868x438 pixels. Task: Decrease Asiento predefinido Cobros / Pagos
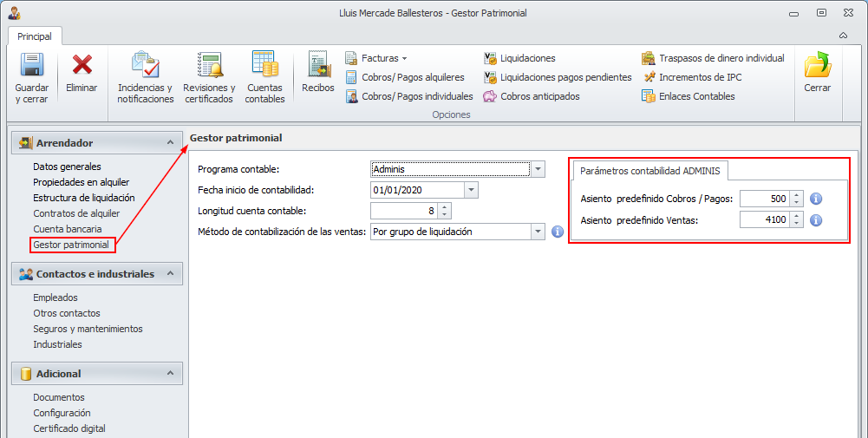pyautogui.click(x=796, y=203)
